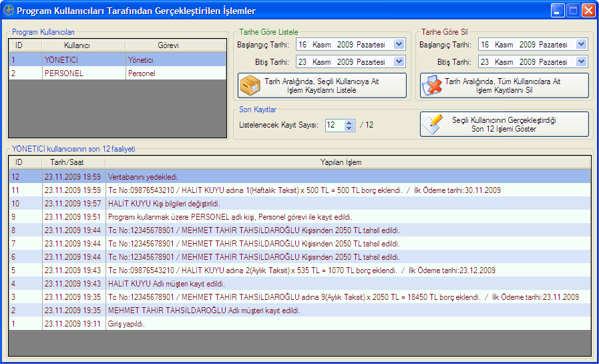Click the package icon on the list records button

point(250,85)
